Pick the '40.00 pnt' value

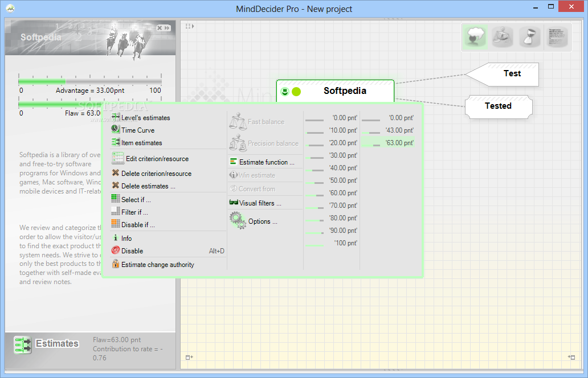332,168
